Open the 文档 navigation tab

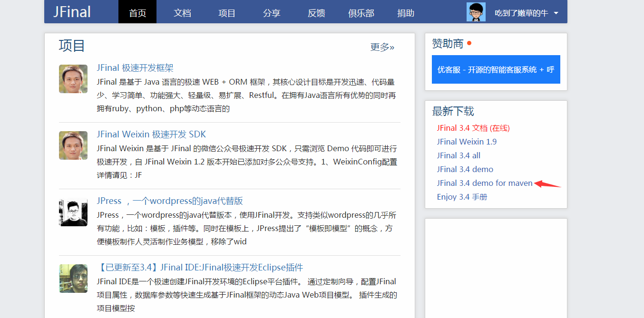pyautogui.click(x=182, y=13)
